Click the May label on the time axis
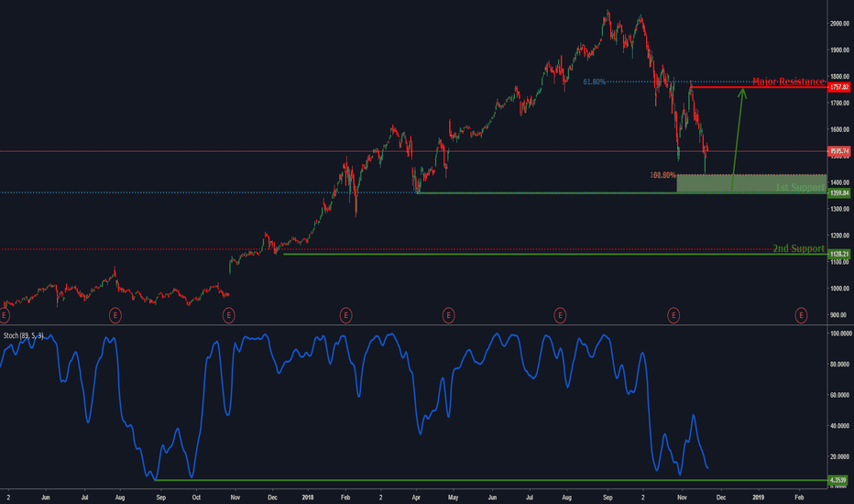Image resolution: width=854 pixels, height=504 pixels. (x=454, y=498)
